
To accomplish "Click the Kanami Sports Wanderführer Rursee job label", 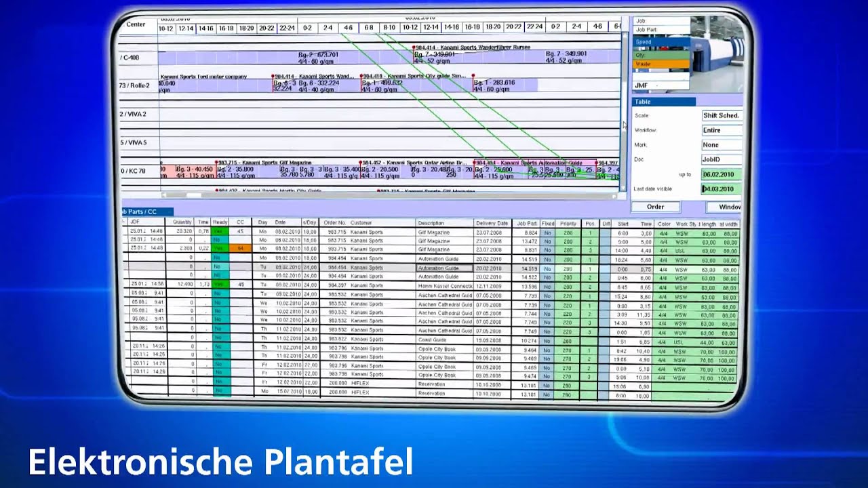I will tap(473, 47).
